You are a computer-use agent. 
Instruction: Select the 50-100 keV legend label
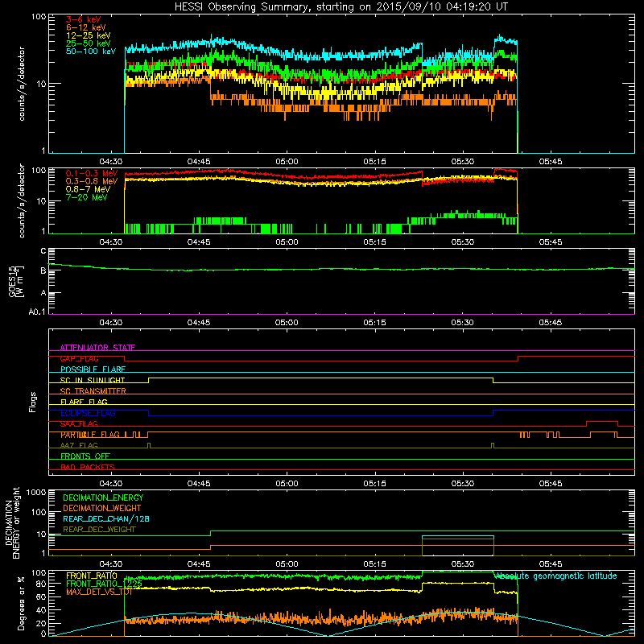91,52
